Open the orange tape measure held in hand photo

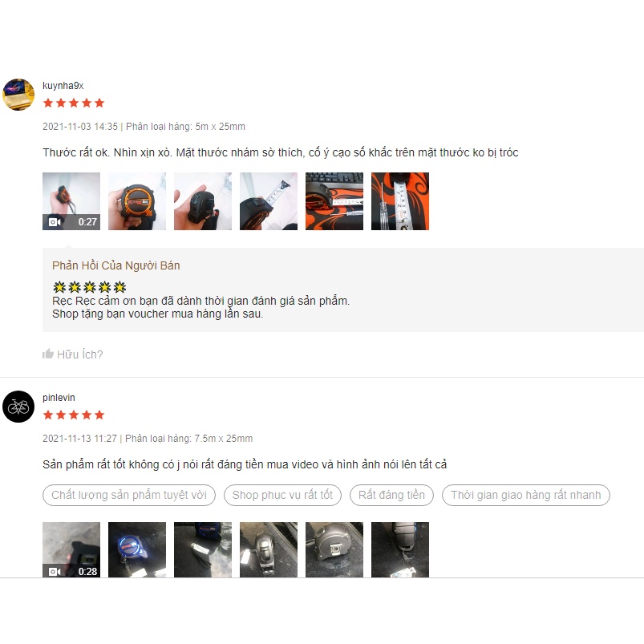(137, 201)
